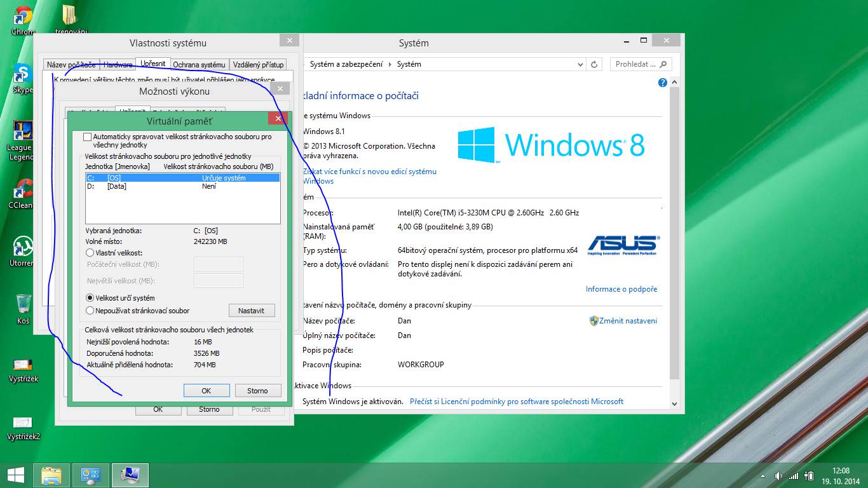The image size is (868, 488).
Task: Select Nepoužívat stránkovací soubor option
Action: click(x=90, y=311)
